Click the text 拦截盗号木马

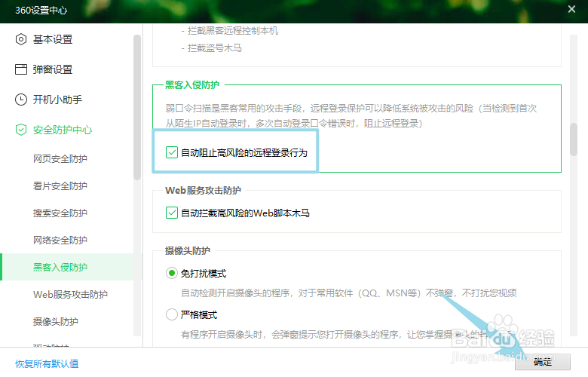click(215, 48)
